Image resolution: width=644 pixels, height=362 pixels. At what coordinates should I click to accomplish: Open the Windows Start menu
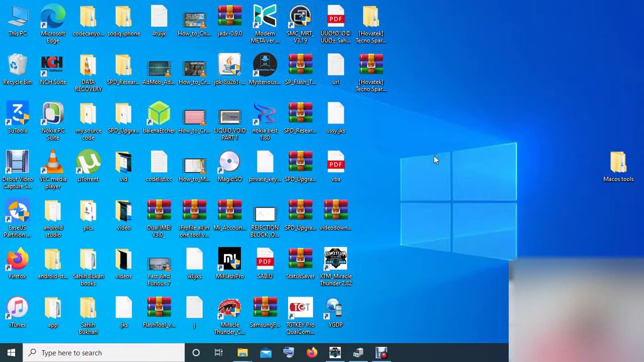pos(12,353)
